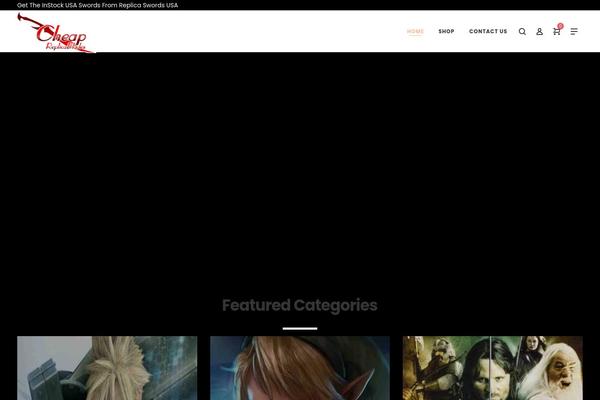Click the cart item count badge

pos(560,26)
